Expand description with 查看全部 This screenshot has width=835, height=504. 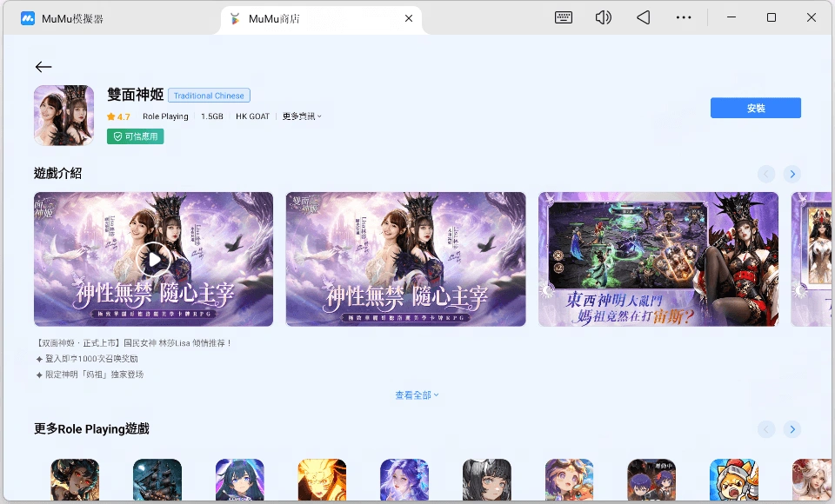point(417,395)
